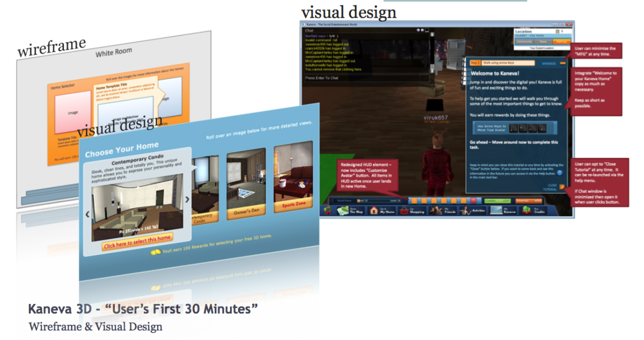The width and height of the screenshot is (644, 340).
Task: Click here to select this home
Action: [138, 244]
